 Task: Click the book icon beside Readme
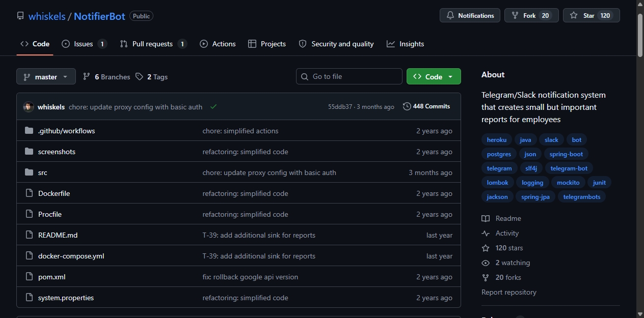point(486,218)
